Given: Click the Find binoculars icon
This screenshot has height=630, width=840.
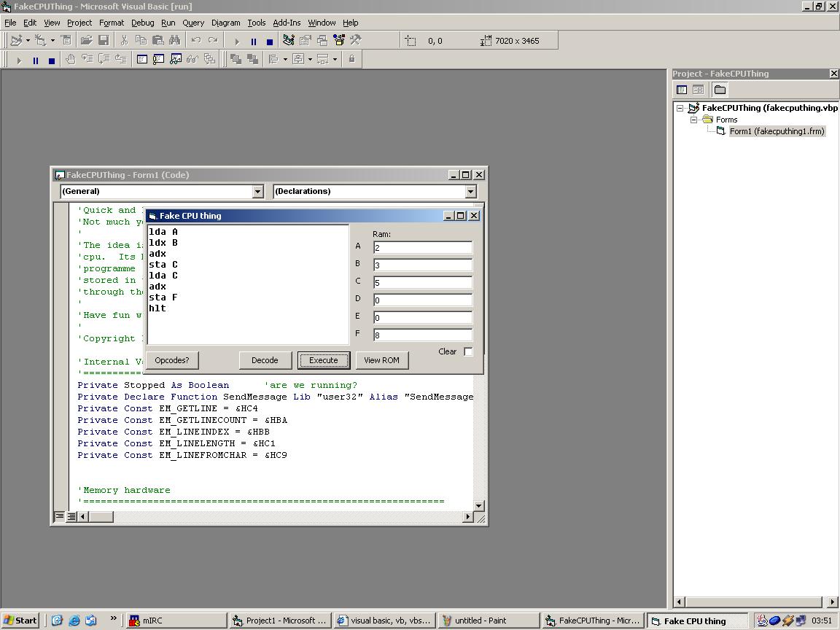Looking at the screenshot, I should point(174,41).
